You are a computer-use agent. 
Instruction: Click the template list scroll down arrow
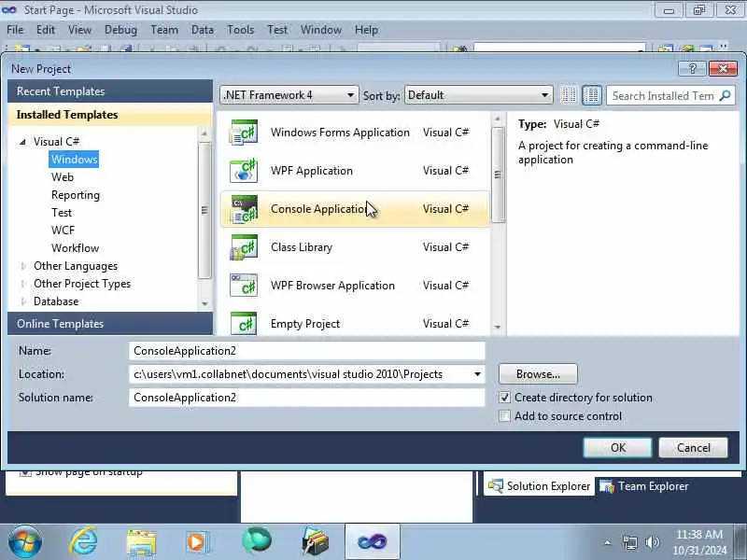click(498, 327)
